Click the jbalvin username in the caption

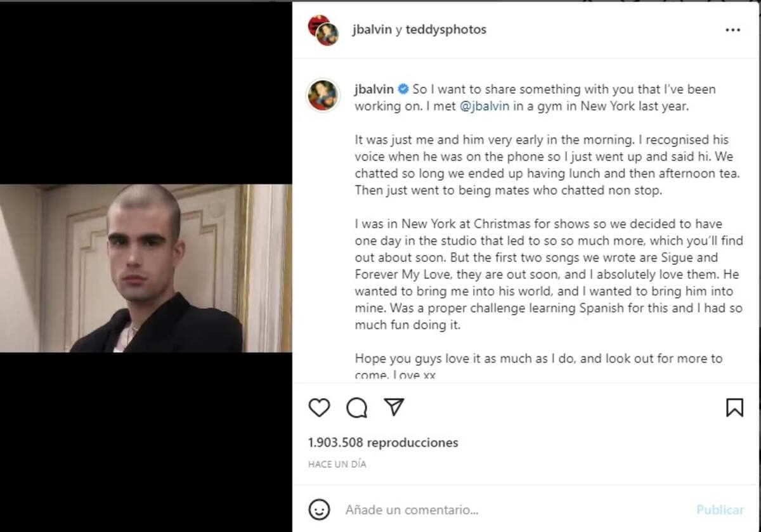click(x=374, y=89)
